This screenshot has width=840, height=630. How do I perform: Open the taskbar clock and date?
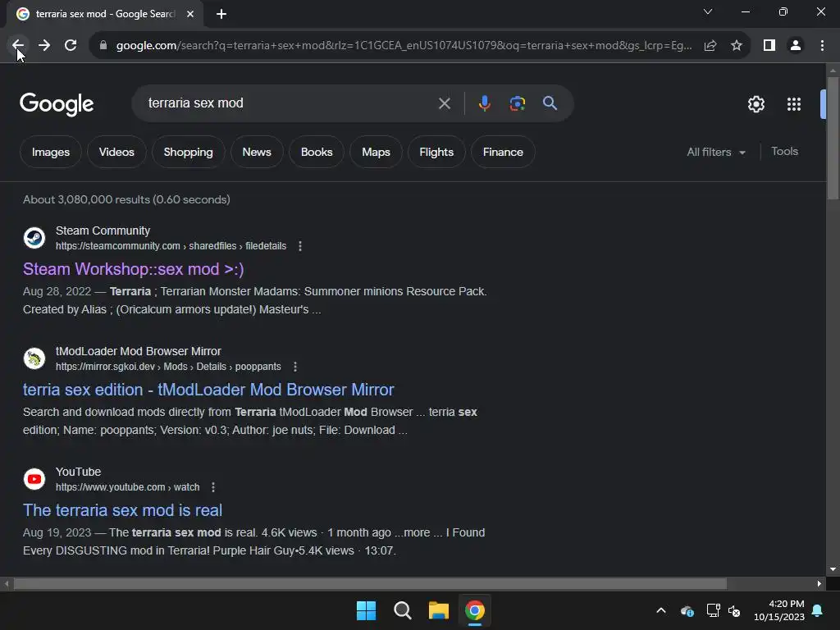[779, 610]
